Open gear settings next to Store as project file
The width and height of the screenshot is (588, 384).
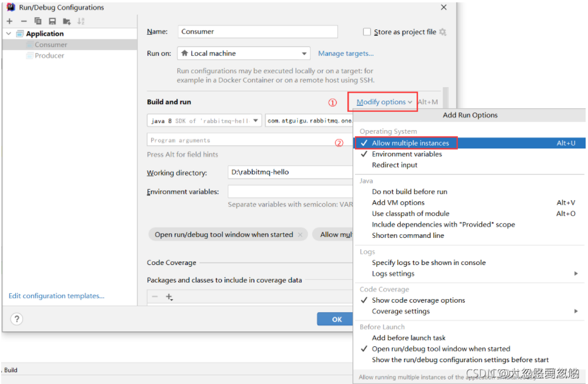[x=443, y=32]
